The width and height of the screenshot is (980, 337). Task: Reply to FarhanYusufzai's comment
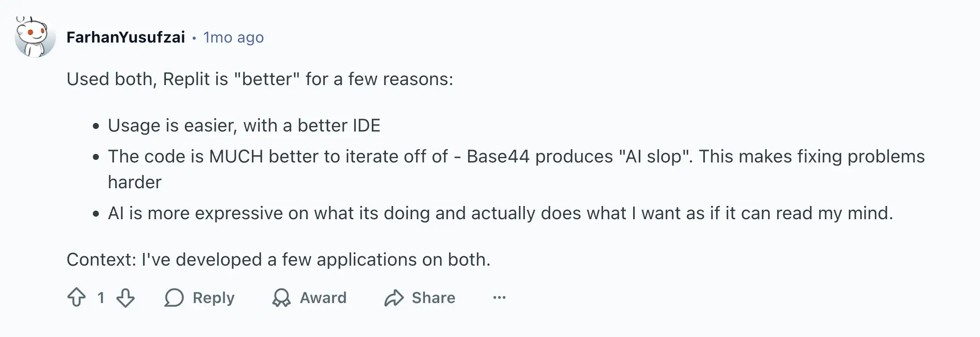[200, 297]
